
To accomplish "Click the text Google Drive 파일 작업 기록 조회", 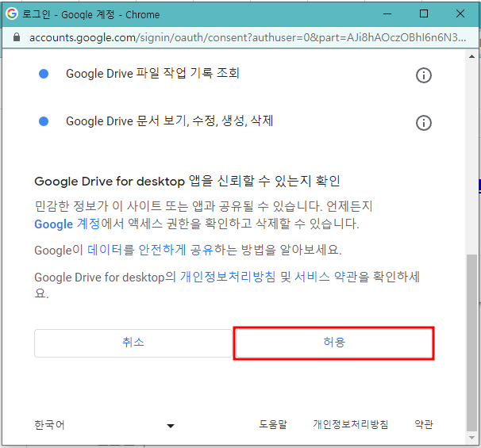I will [152, 74].
